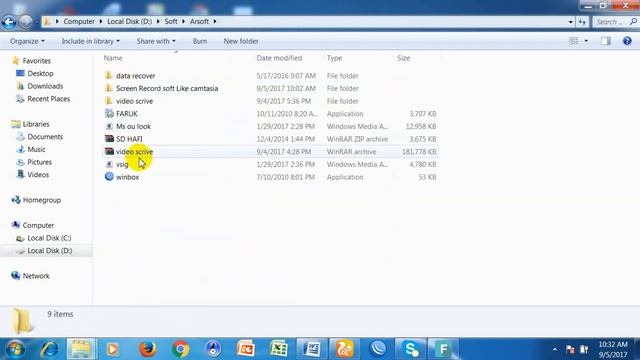
Task: Open Share with menu
Action: 156,41
